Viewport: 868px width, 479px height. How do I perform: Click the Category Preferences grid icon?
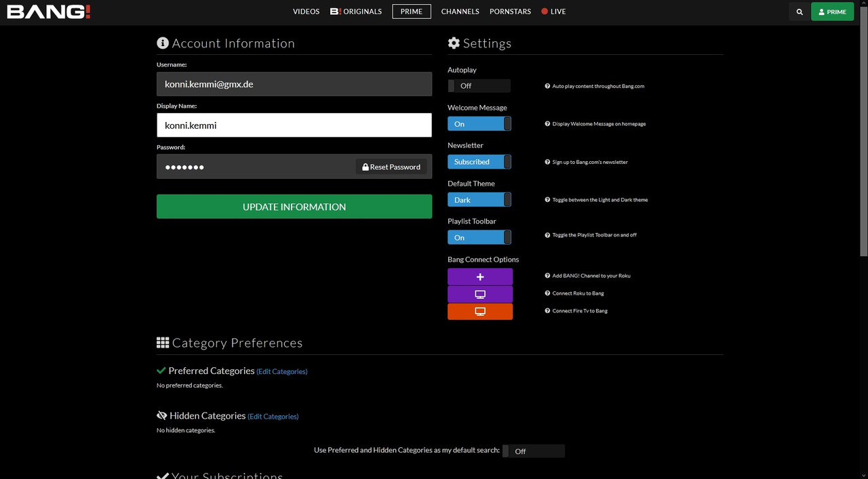tap(163, 343)
